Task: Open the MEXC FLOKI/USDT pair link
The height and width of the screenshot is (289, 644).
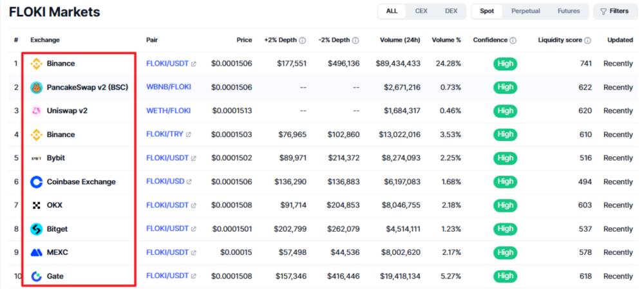Action: pos(167,252)
